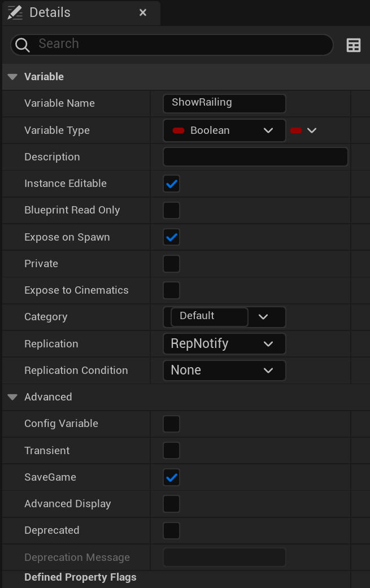Collapse the Advanced section
Viewport: 370px width, 588px height.
(12, 397)
